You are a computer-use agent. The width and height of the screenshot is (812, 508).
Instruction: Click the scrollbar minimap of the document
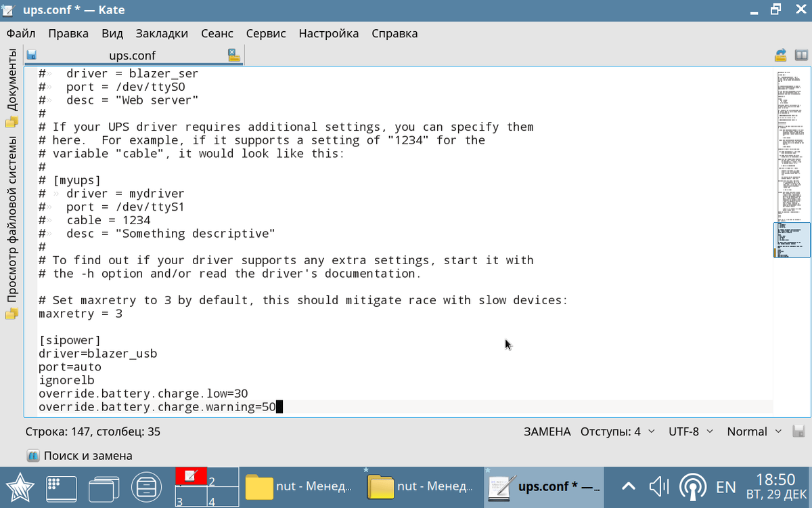[x=791, y=240]
